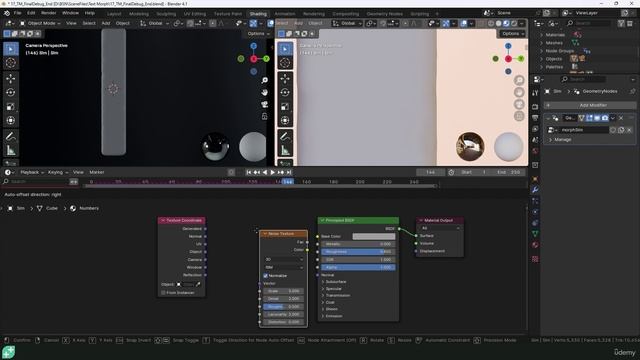Click pin icon next to GeometryNodes breadcrumb

633,91
